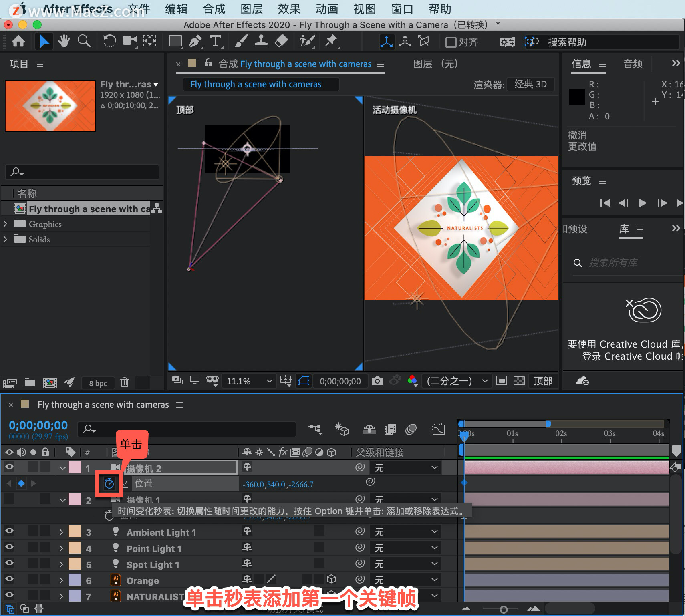Screen dimensions: 685x616
Task: Select the Selection arrow tool
Action: [x=44, y=41]
